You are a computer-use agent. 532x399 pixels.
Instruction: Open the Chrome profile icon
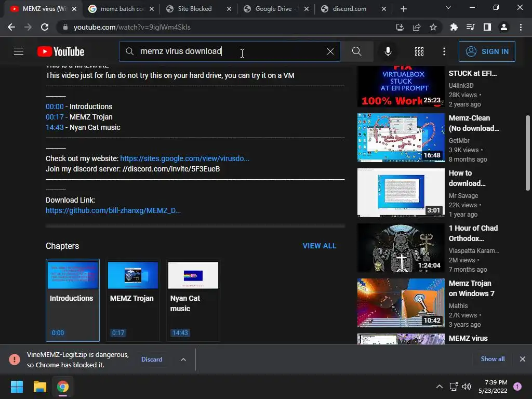pyautogui.click(x=504, y=27)
